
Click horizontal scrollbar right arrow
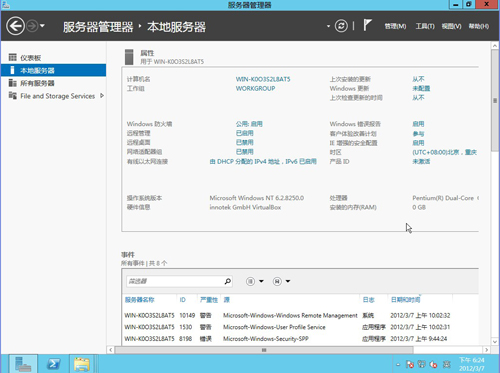coord(487,350)
